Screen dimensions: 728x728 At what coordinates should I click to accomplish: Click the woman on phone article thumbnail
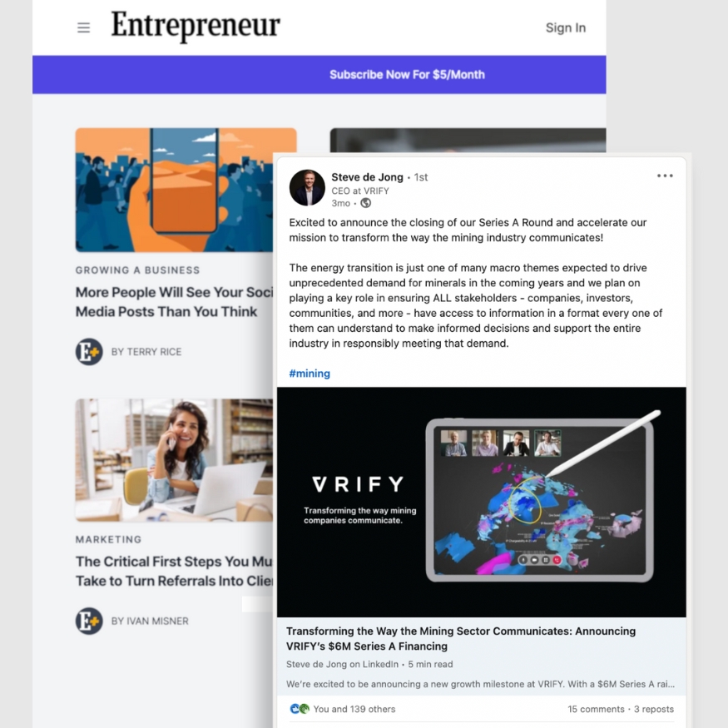(174, 459)
